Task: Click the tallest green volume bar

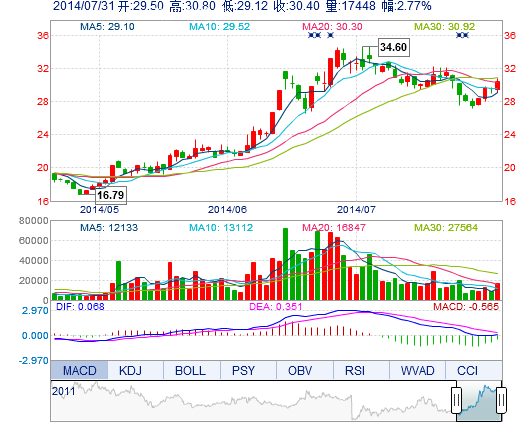Action: (x=285, y=264)
